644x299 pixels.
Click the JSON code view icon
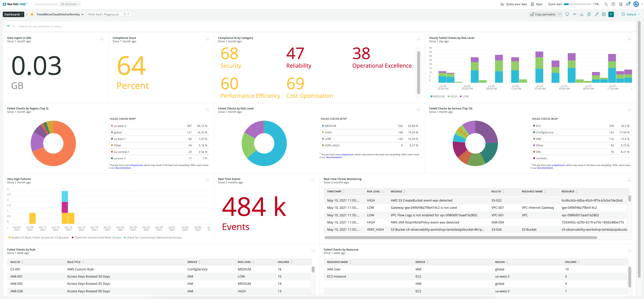(x=574, y=14)
